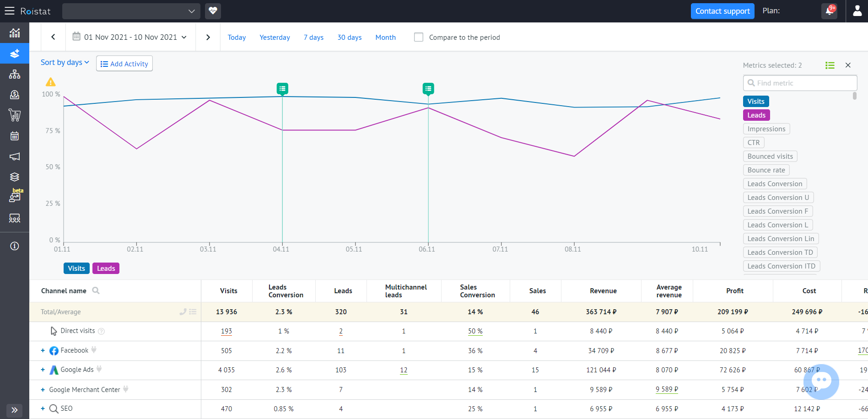Click the Add Activity button
Image resolution: width=868 pixels, height=419 pixels.
click(124, 64)
